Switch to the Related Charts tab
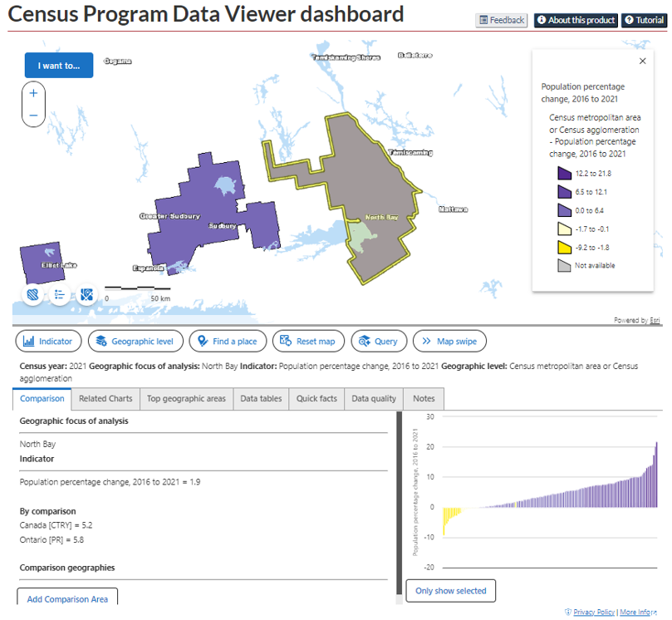Viewport: 672px width, 620px height. [105, 399]
